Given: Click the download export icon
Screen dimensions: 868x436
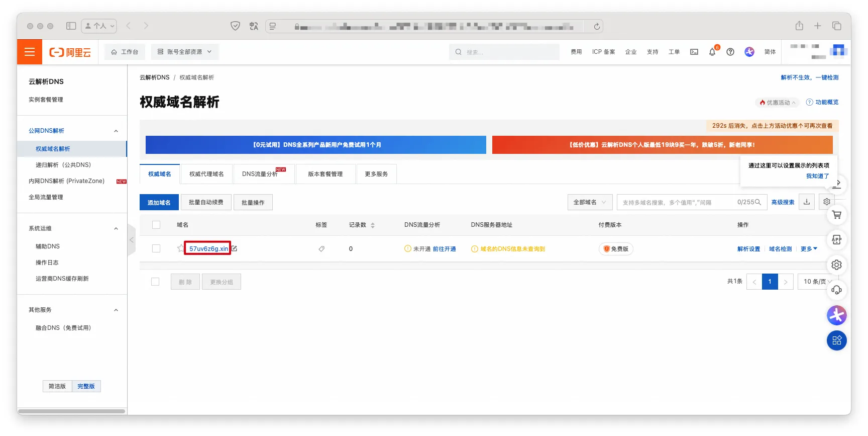Looking at the screenshot, I should pos(807,202).
